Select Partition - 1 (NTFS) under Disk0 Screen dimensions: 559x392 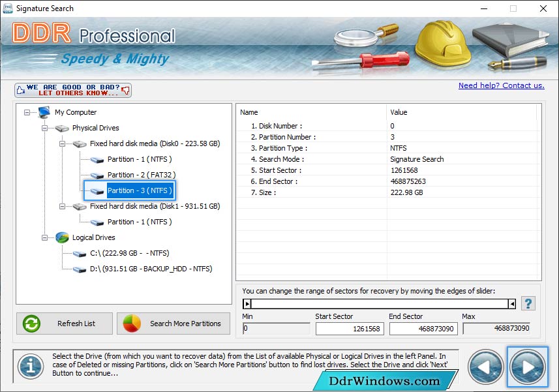point(140,159)
